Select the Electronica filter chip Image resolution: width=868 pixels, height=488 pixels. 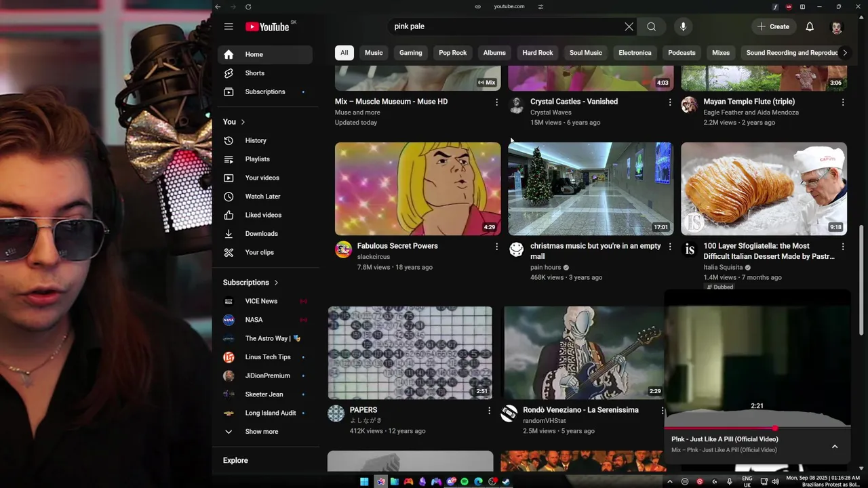(x=635, y=53)
